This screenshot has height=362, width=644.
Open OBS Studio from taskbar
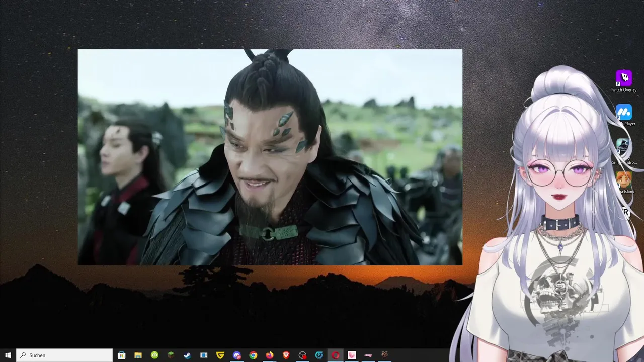coord(302,355)
